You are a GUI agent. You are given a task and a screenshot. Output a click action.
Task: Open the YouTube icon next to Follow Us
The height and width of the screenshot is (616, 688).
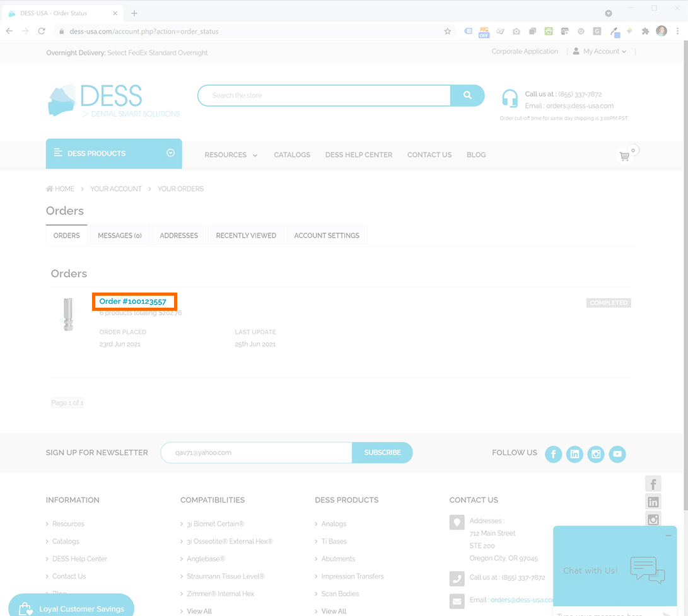(617, 454)
